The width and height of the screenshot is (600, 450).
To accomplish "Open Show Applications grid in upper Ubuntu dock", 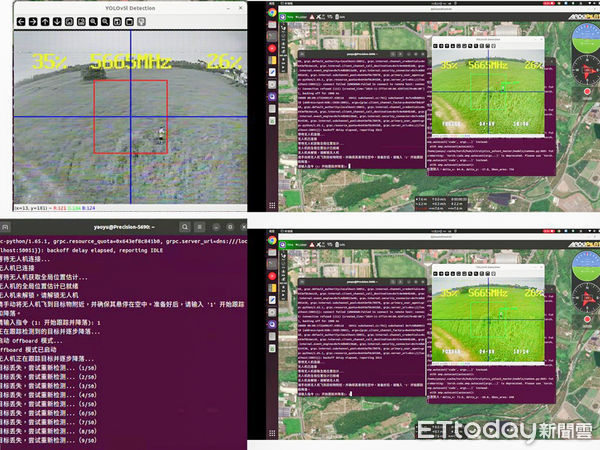I will [272, 206].
